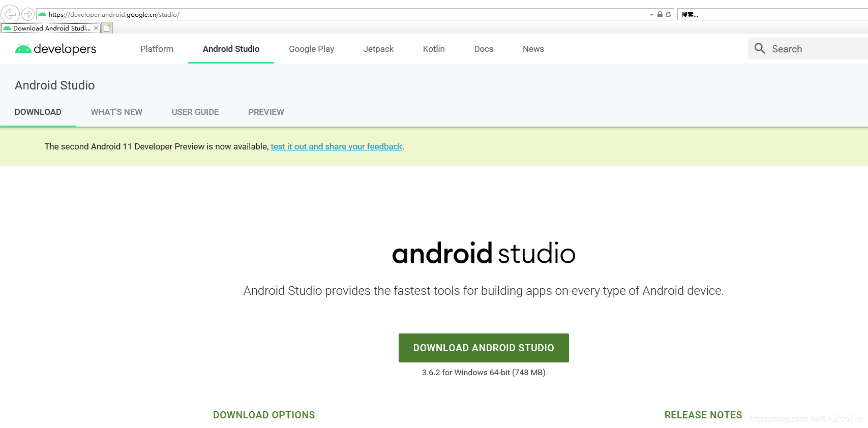Screen dimensions: 868x428
Task: Open the Kotlin nav item
Action: point(434,49)
